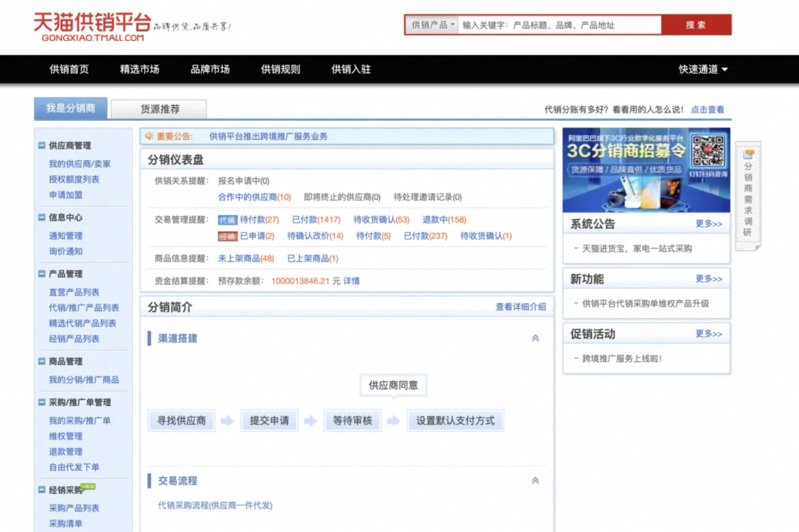This screenshot has width=799, height=532.
Task: Collapse the 供应商管理 sidebar section
Action: pos(42,146)
